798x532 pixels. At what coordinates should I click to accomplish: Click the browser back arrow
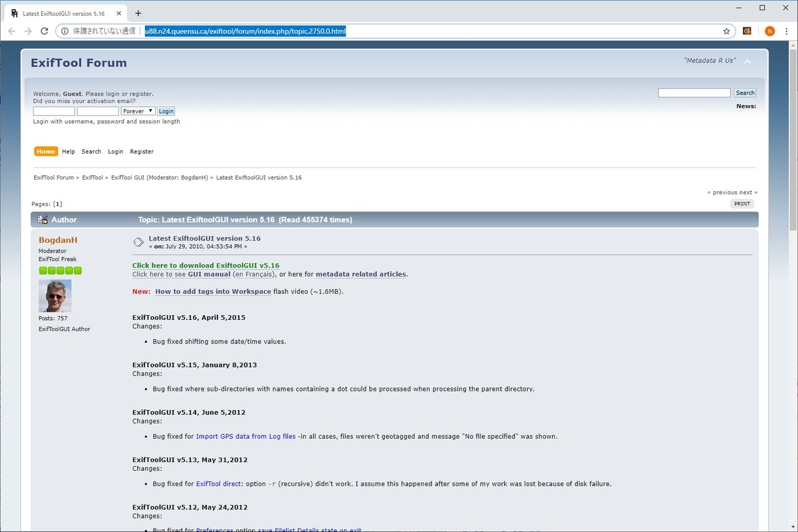point(12,31)
